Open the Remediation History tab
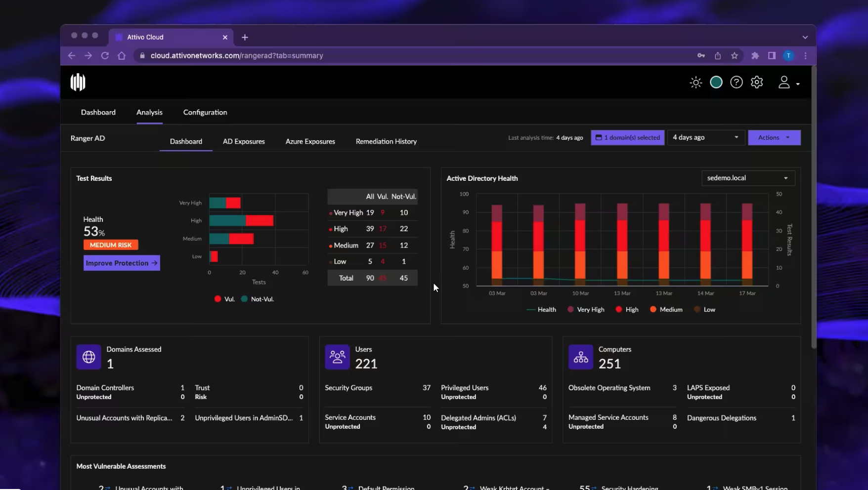 [386, 141]
